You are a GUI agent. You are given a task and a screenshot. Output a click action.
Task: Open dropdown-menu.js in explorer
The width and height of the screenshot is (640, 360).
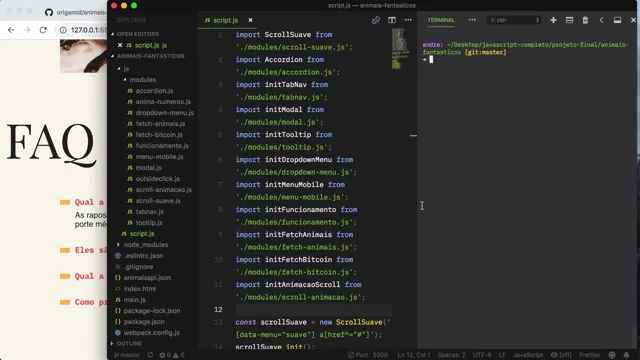(160, 113)
